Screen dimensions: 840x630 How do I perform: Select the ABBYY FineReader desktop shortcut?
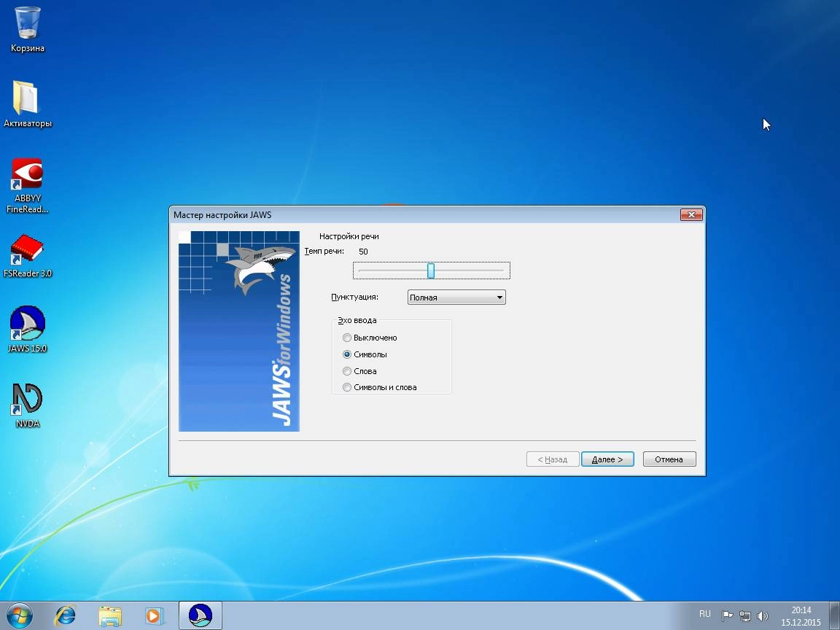pos(27,185)
